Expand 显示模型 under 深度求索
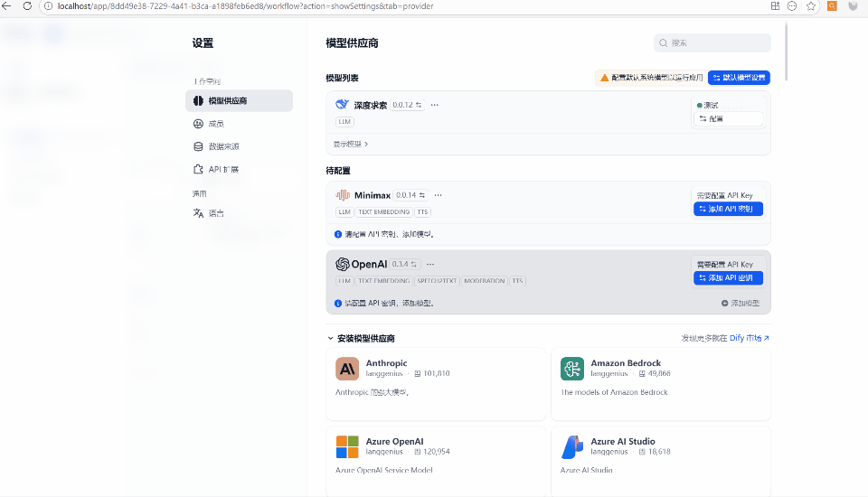868x497 pixels. pos(351,144)
